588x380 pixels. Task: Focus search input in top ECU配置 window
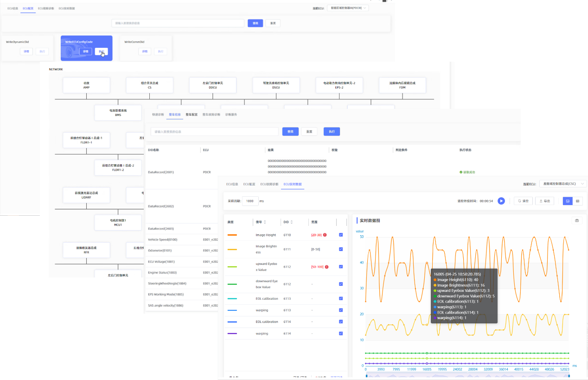click(x=178, y=23)
